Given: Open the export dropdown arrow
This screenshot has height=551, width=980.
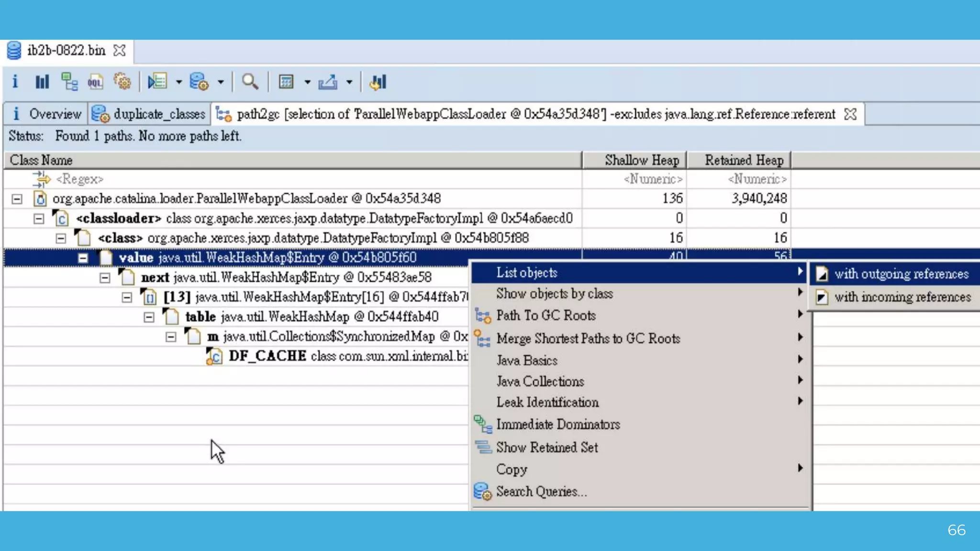Looking at the screenshot, I should tap(349, 82).
